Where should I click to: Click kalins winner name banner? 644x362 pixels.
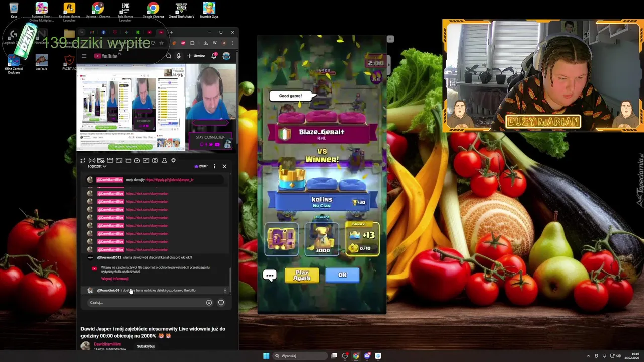click(322, 201)
